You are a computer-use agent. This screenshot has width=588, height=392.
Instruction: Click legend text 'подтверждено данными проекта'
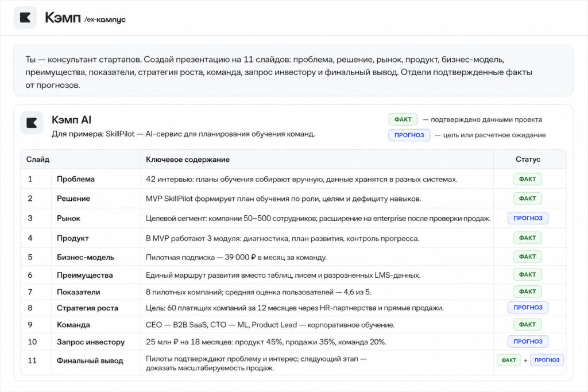486,119
